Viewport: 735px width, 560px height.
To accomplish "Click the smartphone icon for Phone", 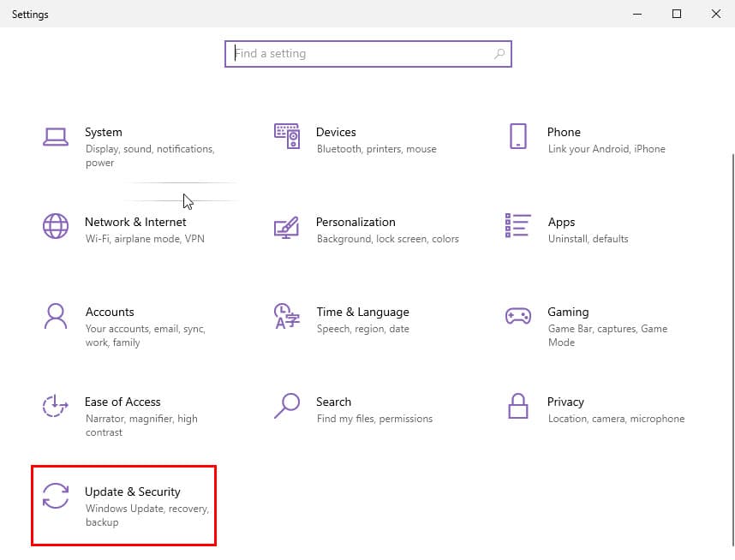I will (518, 136).
